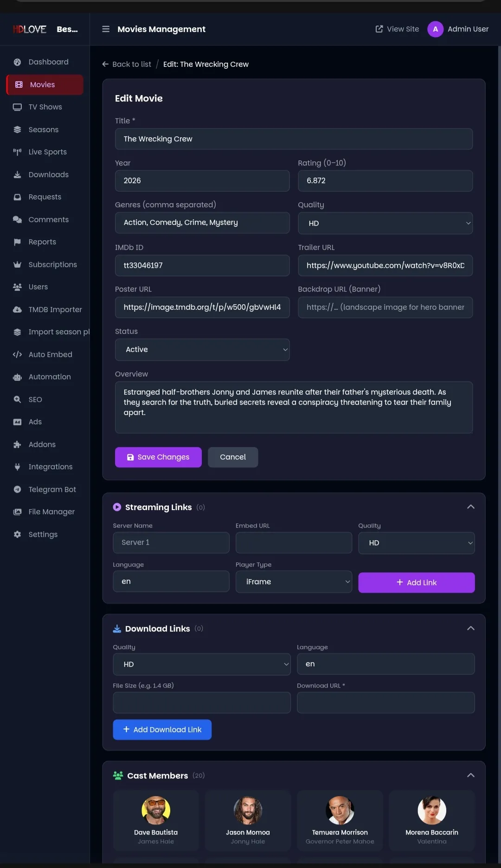Viewport: 501px width, 868px height.
Task: Collapse the Cast Members section
Action: tap(470, 776)
